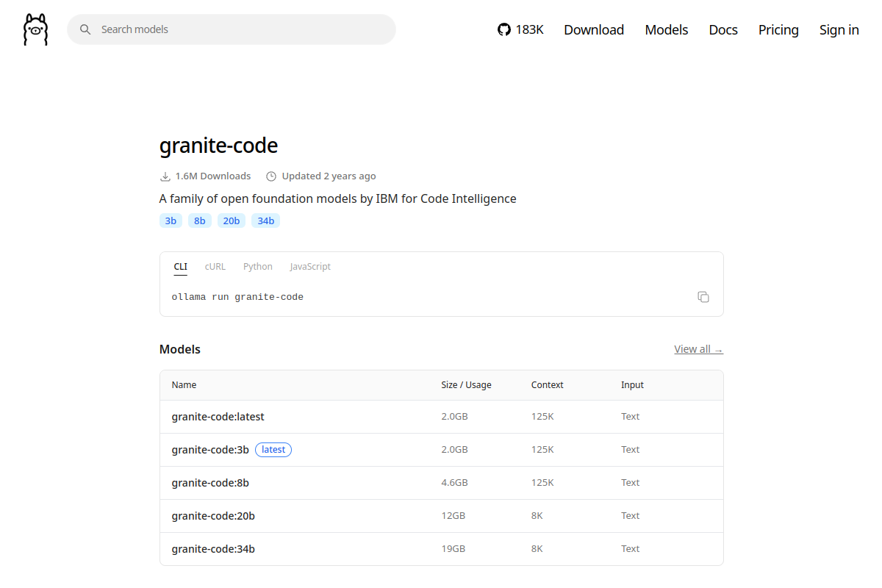Click the 4.6GB size cell
The image size is (882, 588).
click(454, 483)
